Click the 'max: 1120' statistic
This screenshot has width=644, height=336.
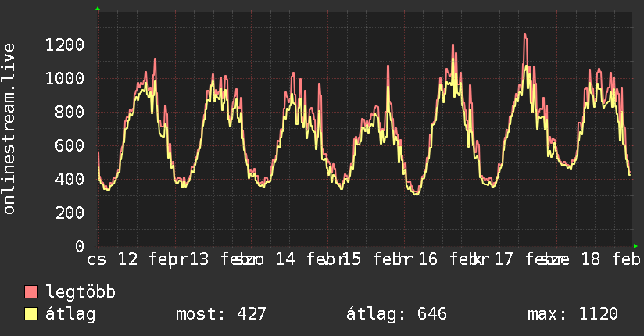click(x=573, y=314)
